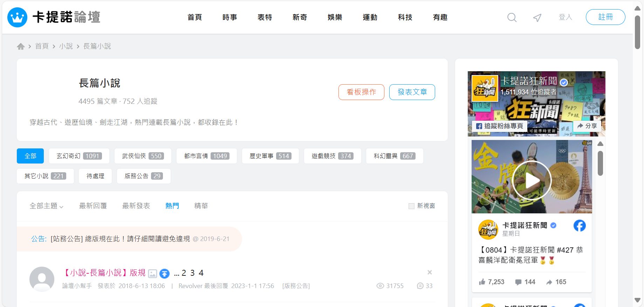Click the share icon with 165
The width and height of the screenshot is (644, 307).
(x=549, y=282)
